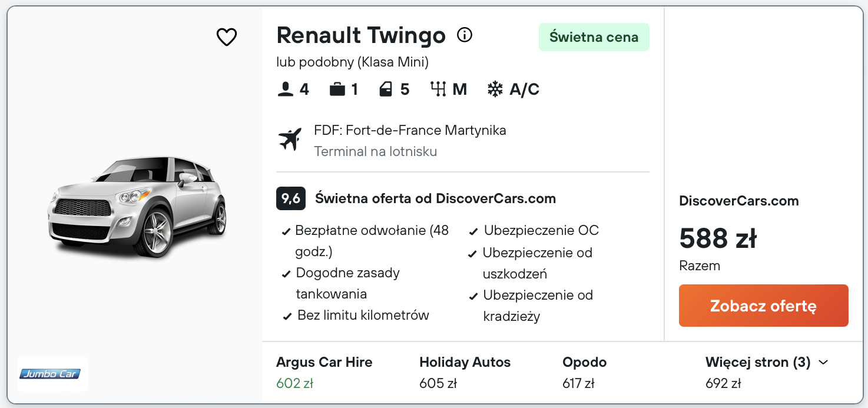Click the 9,6 rating score badge
The width and height of the screenshot is (868, 408).
(290, 198)
